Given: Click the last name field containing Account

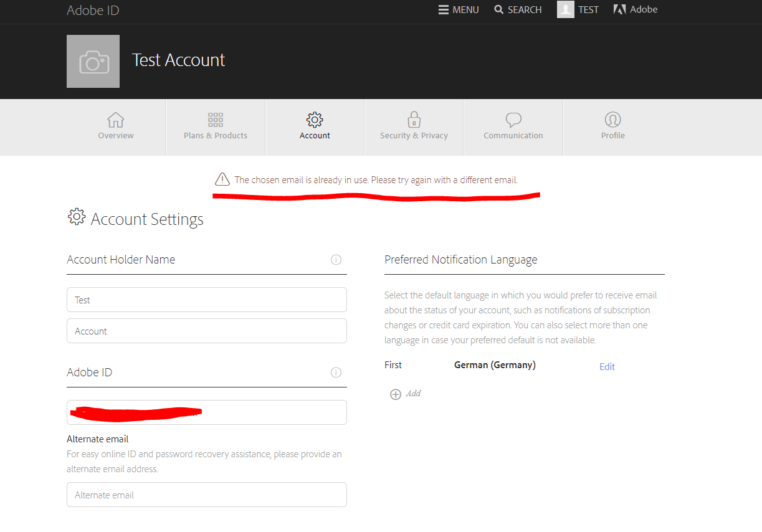Looking at the screenshot, I should [206, 331].
